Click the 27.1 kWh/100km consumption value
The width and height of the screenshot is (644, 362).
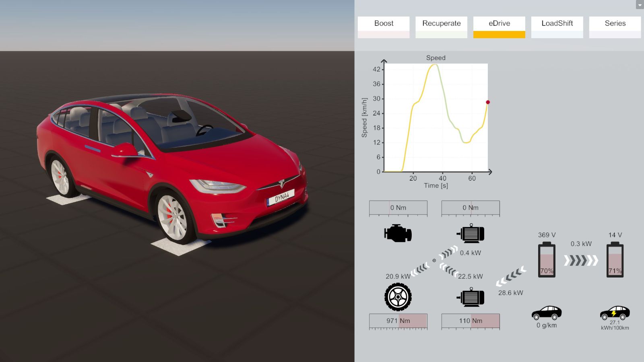(615, 325)
